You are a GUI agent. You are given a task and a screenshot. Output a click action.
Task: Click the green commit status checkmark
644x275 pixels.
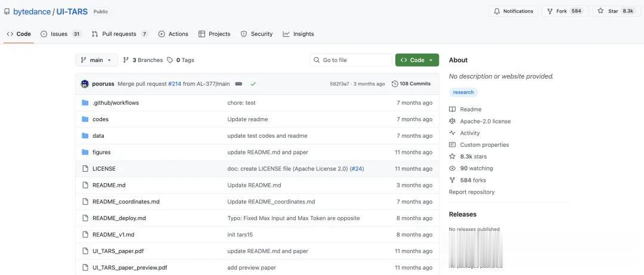pyautogui.click(x=253, y=84)
